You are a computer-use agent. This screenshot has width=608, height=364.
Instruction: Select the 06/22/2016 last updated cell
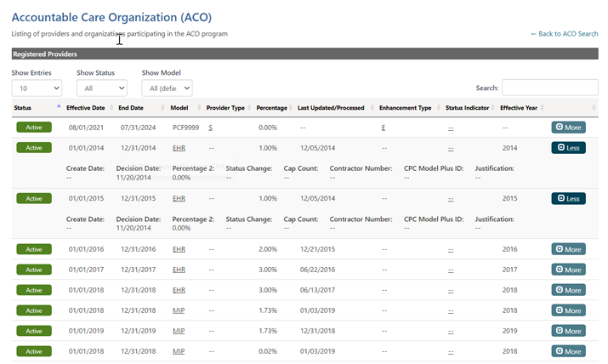(x=317, y=270)
